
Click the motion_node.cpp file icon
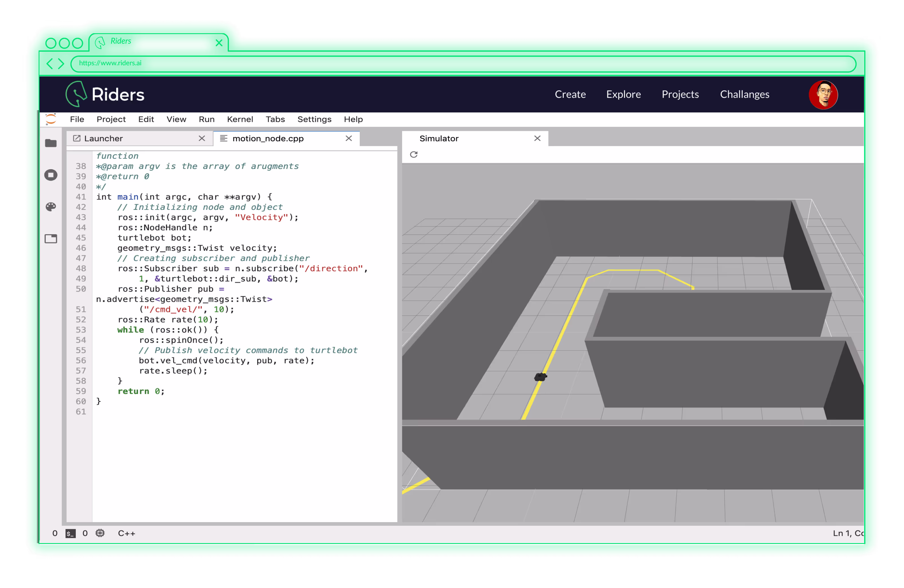coord(224,138)
